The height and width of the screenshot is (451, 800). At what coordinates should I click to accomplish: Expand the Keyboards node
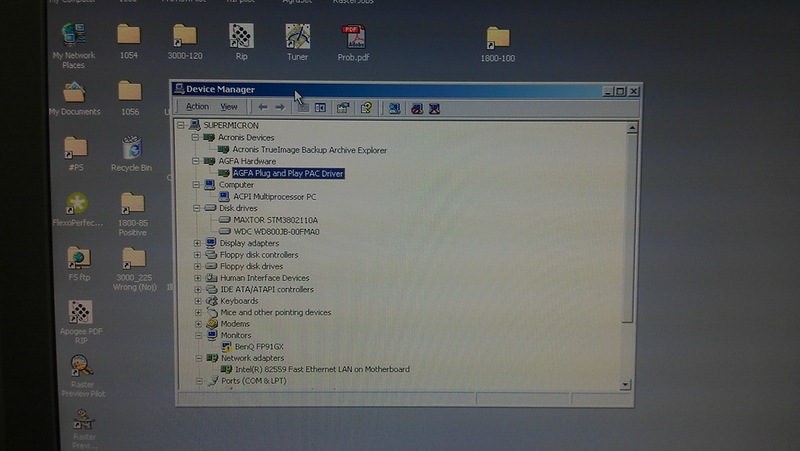click(x=198, y=301)
